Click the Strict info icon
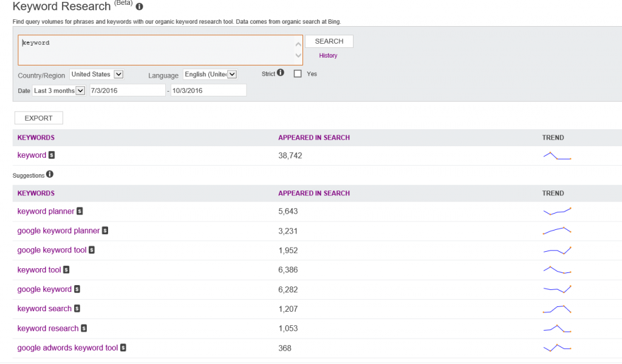 [281, 72]
